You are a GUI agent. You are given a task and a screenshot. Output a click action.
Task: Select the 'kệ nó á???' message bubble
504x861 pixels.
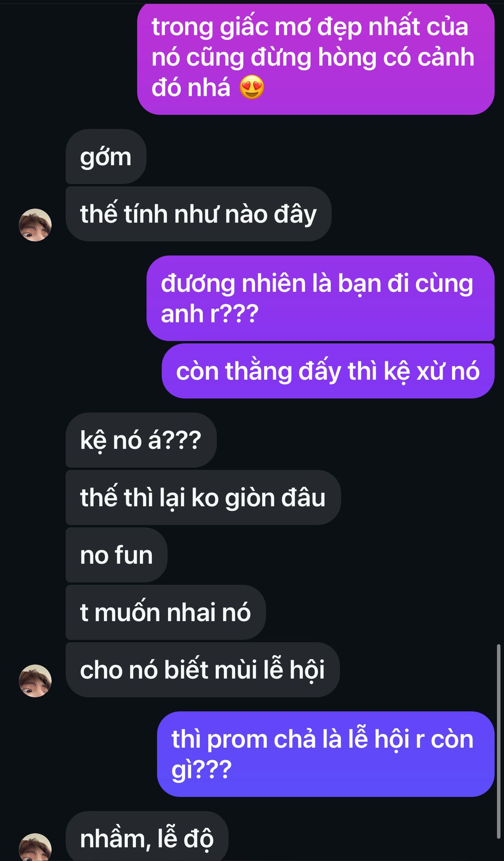point(141,440)
